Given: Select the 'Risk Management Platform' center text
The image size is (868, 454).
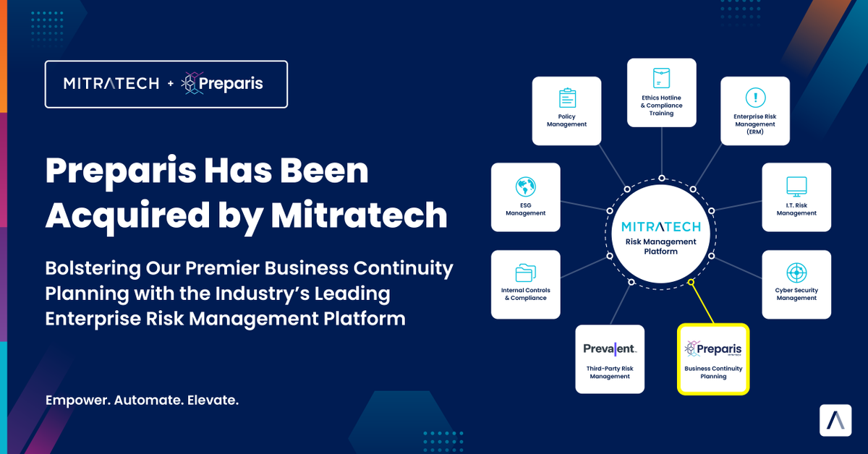Looking at the screenshot, I should (x=661, y=247).
